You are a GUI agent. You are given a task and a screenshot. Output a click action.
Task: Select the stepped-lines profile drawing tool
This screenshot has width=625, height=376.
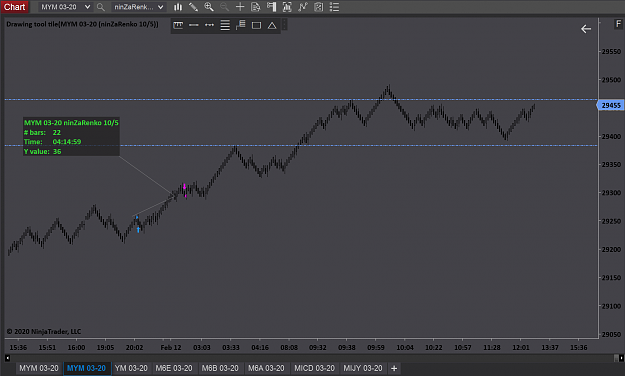241,25
